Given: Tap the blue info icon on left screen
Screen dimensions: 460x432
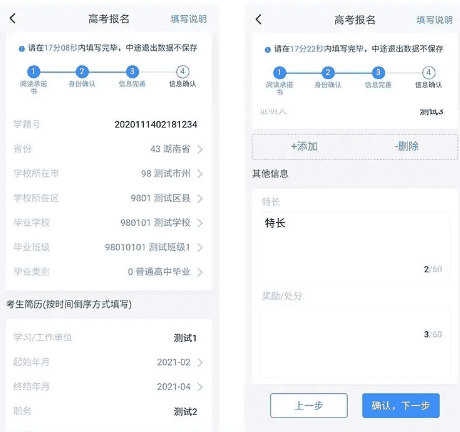Looking at the screenshot, I should click(x=22, y=49).
